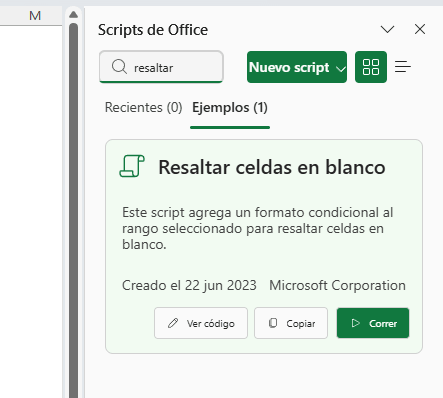443x398 pixels.
Task: Click the pencil icon in Ver código
Action: point(173,323)
